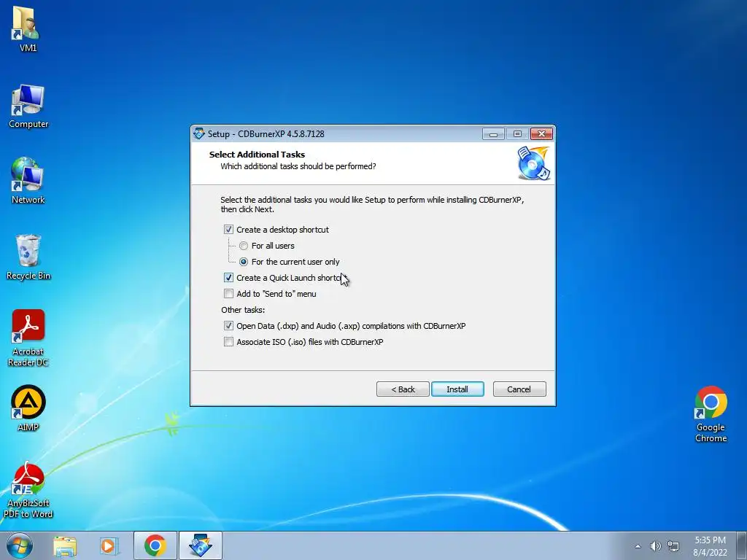Open the clock showing 5:35 PM
The height and width of the screenshot is (560, 747).
coord(710,546)
